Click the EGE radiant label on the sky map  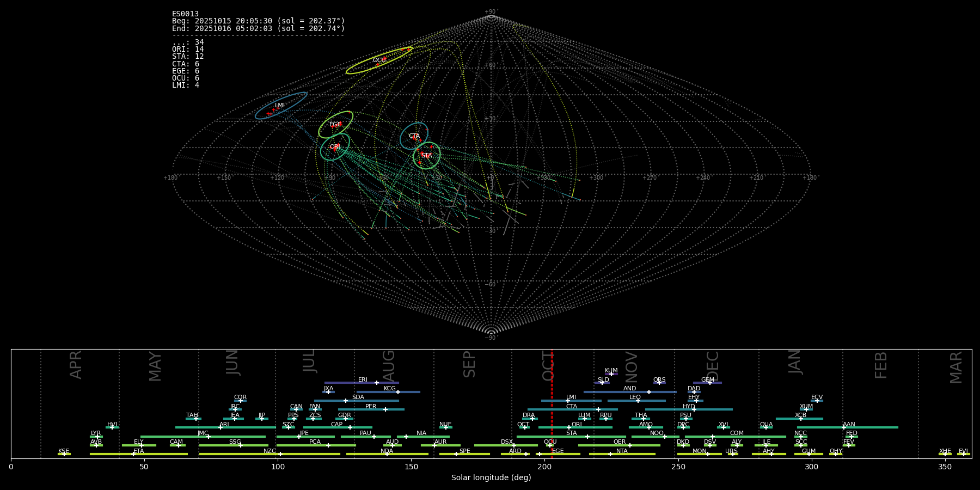(x=335, y=125)
